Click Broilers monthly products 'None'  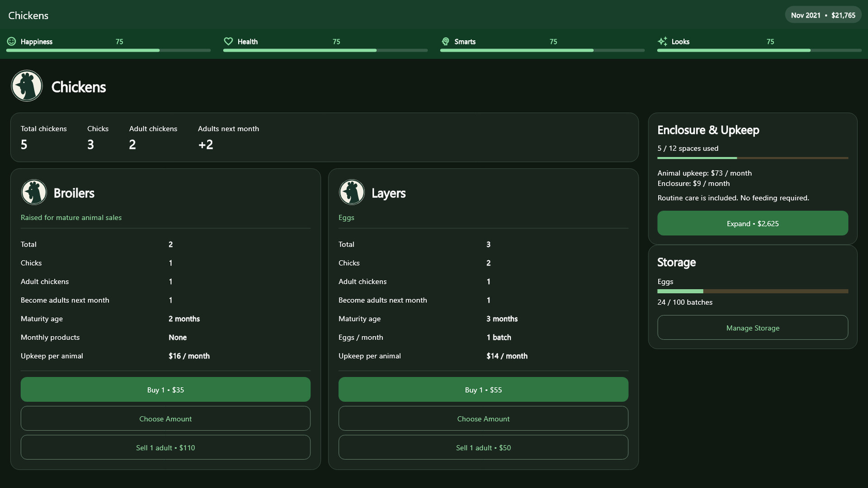click(x=178, y=338)
